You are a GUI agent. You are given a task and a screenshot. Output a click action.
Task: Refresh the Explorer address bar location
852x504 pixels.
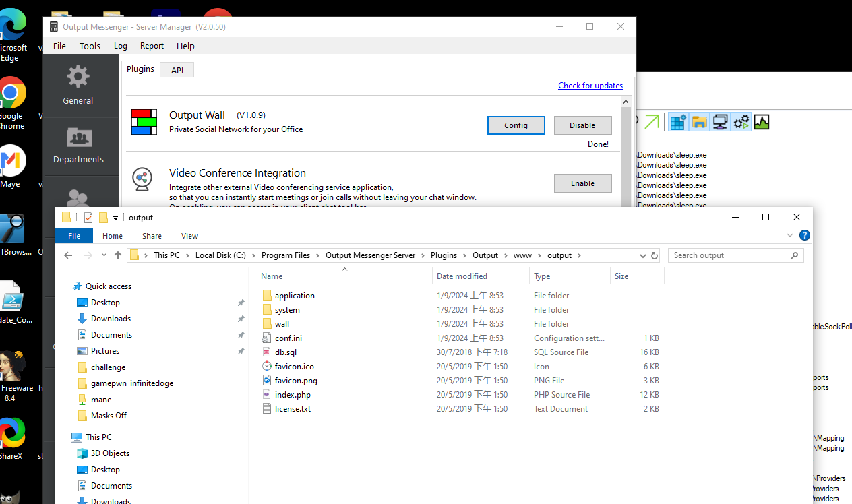[x=654, y=255]
